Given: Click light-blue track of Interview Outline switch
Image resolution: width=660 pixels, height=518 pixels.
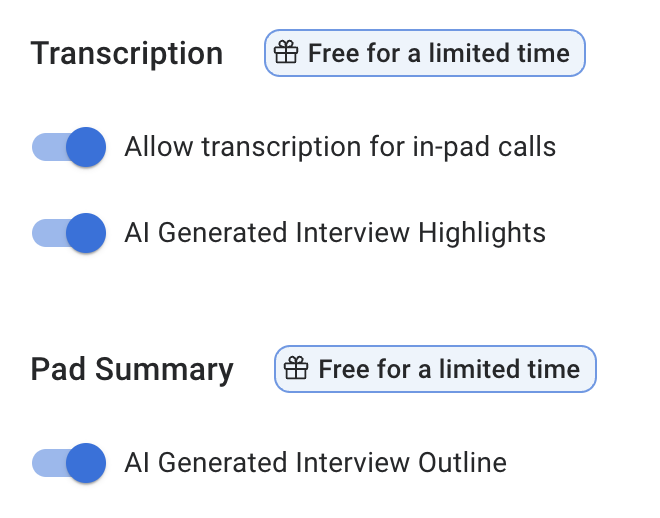Looking at the screenshot, I should pos(46,463).
